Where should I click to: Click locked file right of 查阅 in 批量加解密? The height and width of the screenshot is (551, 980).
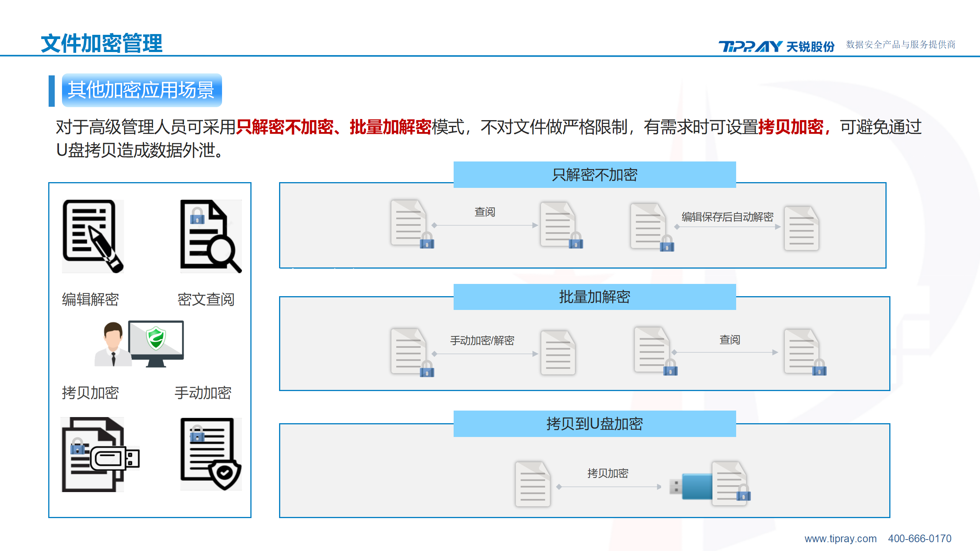coord(805,352)
